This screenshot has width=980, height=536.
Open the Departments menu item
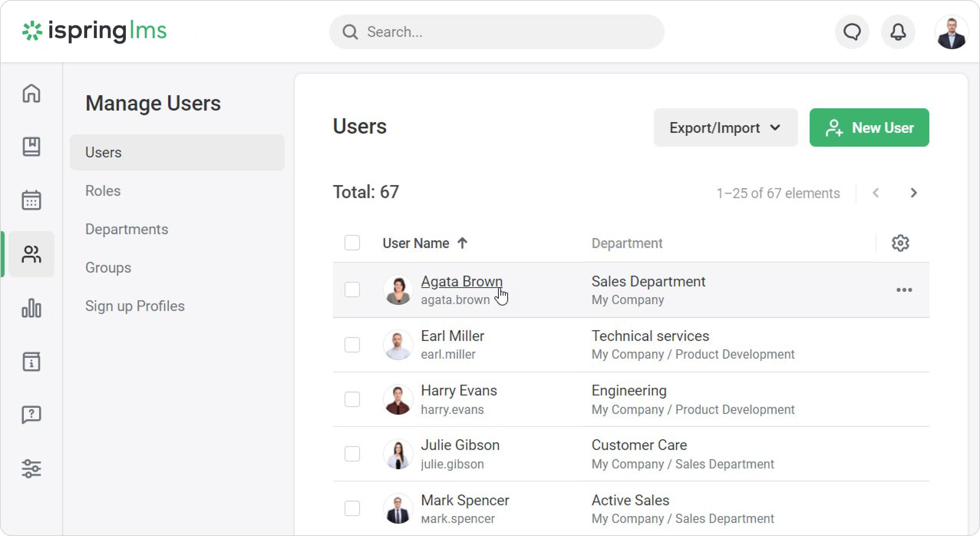click(127, 229)
